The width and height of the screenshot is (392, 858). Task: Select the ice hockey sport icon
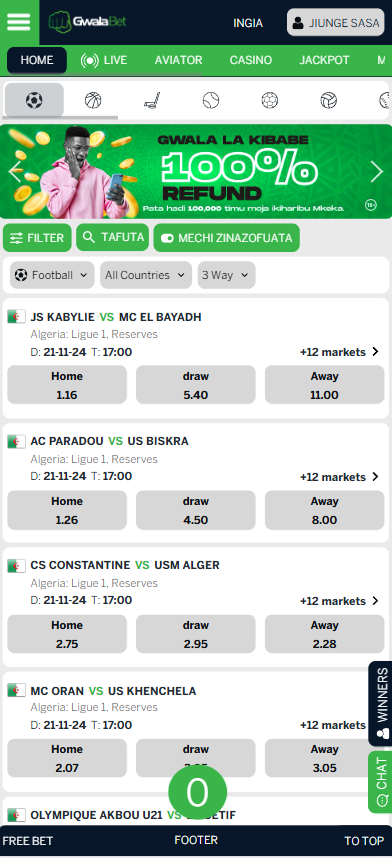pos(152,100)
